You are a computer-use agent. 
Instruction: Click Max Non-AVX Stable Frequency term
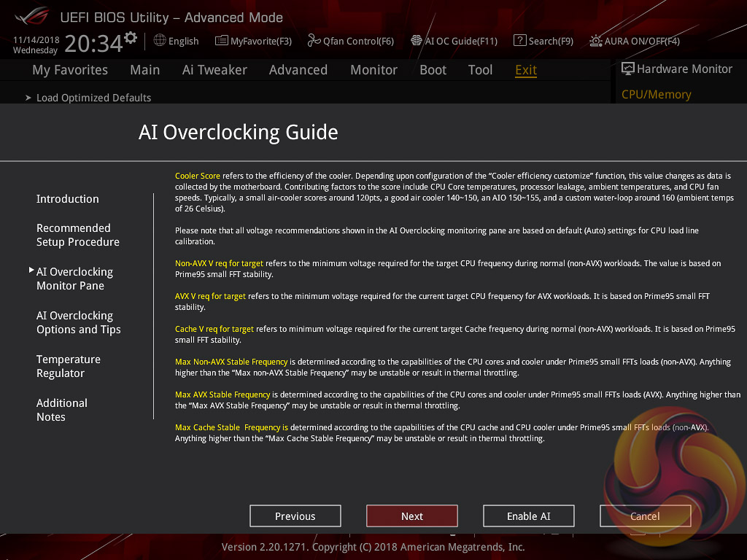point(231,362)
